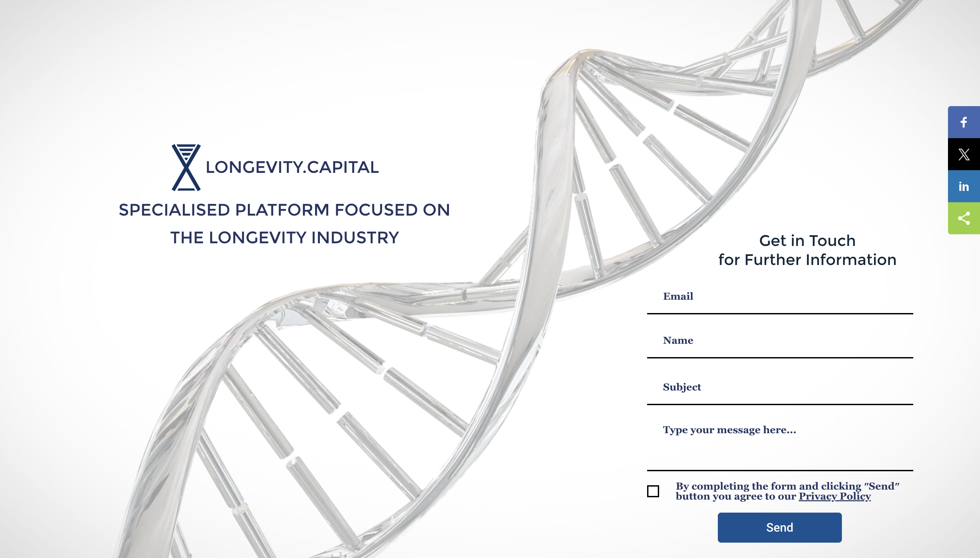Image resolution: width=980 pixels, height=558 pixels.
Task: Share the page on LinkedIn
Action: (964, 187)
